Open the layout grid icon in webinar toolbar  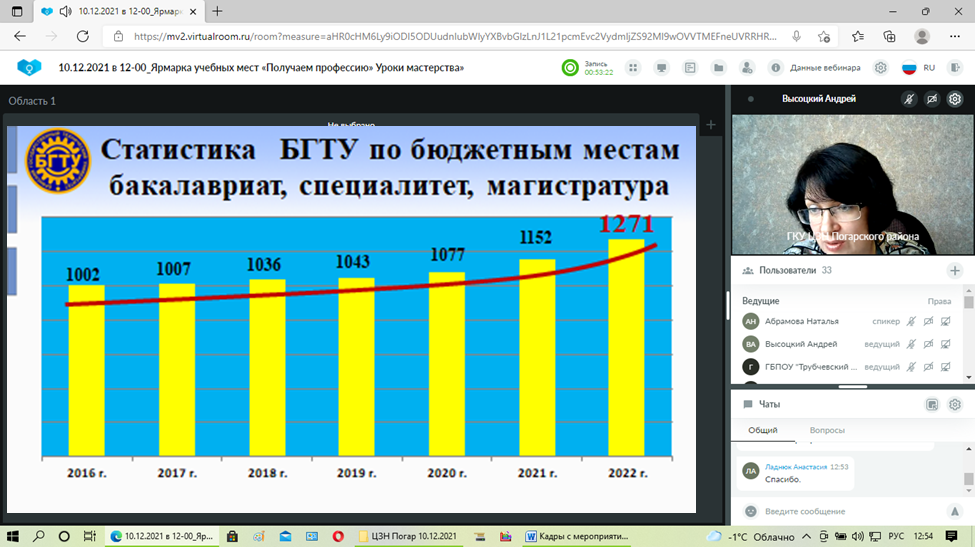point(633,68)
